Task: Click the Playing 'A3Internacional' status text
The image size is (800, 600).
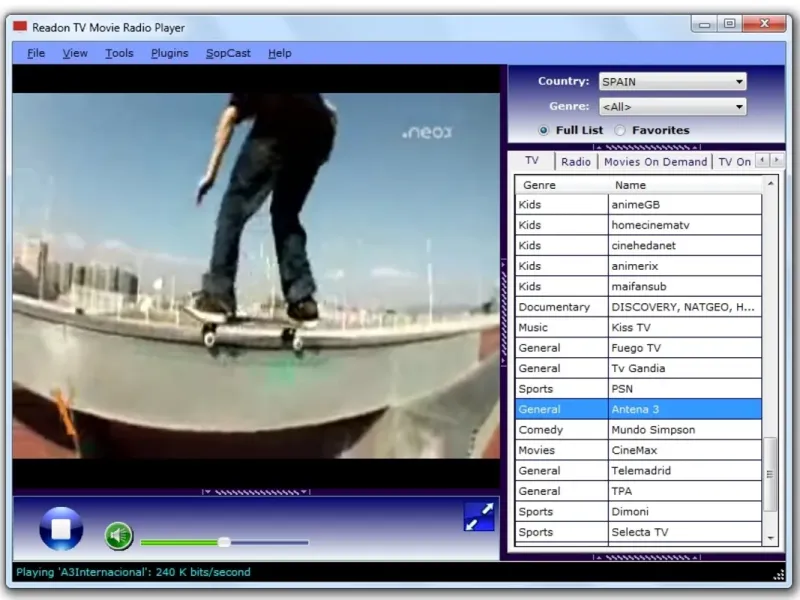Action: tap(133, 572)
